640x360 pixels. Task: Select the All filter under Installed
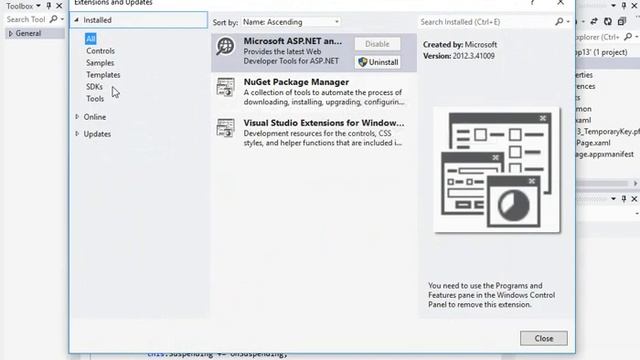pyautogui.click(x=91, y=39)
